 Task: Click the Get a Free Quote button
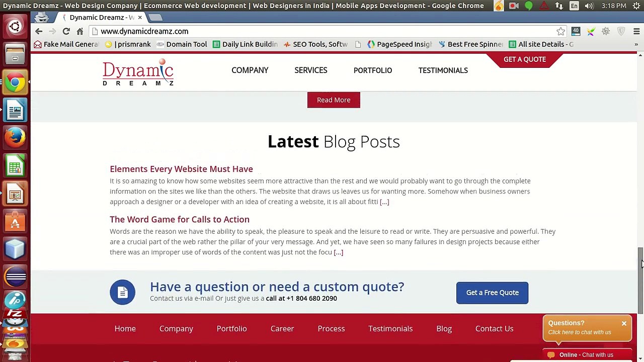(x=492, y=293)
